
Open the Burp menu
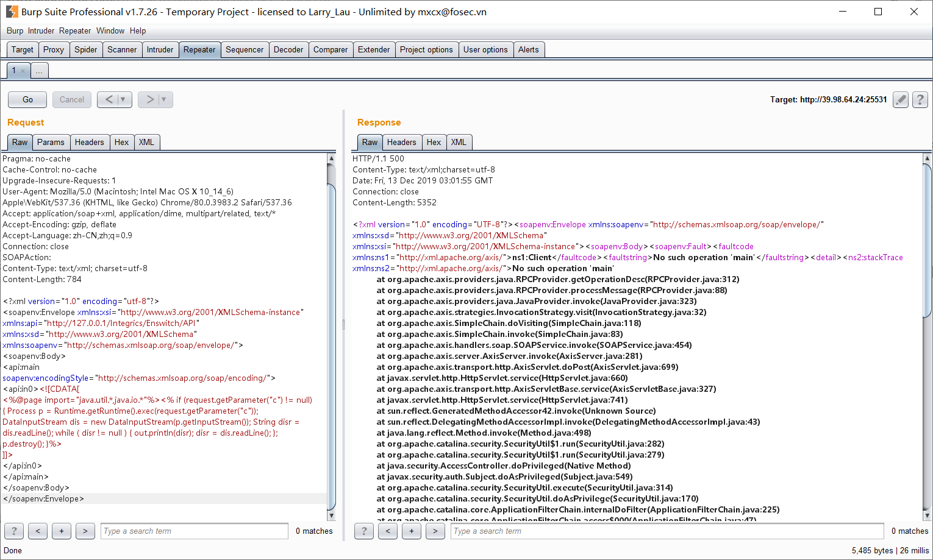point(15,31)
